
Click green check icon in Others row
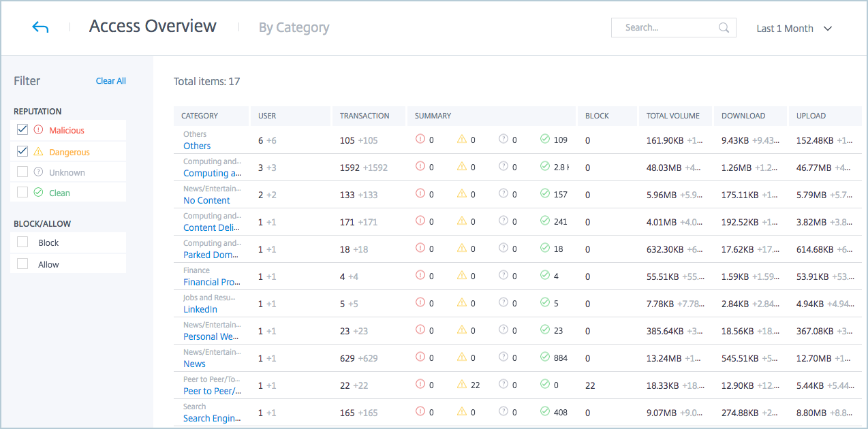545,140
